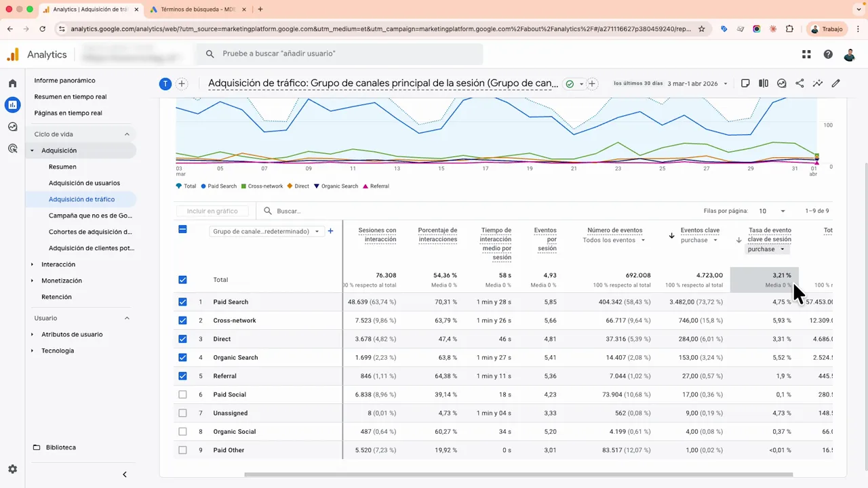Click the share report icon
Viewport: 868px width, 488px height.
pyautogui.click(x=800, y=83)
